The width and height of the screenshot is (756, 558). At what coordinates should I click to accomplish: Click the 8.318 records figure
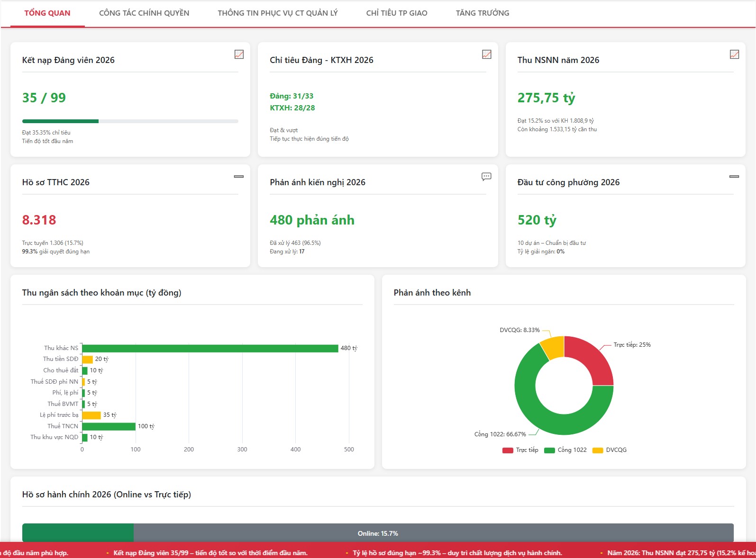pos(39,220)
